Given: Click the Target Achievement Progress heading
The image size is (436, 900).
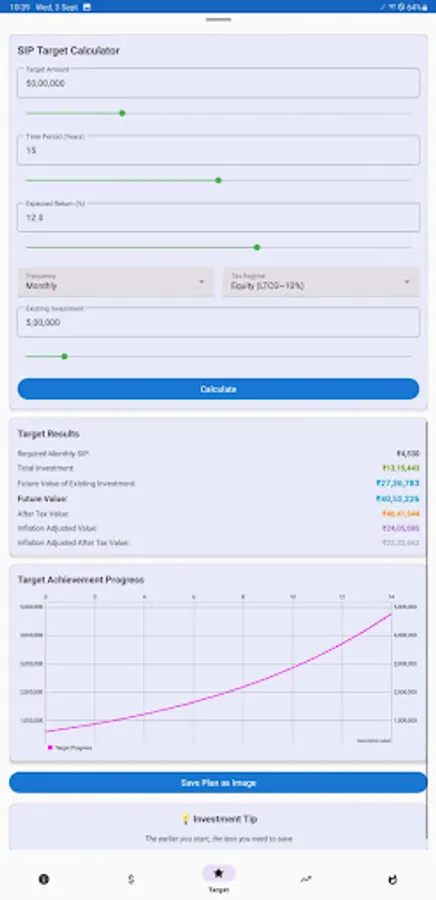Looking at the screenshot, I should pos(81,580).
